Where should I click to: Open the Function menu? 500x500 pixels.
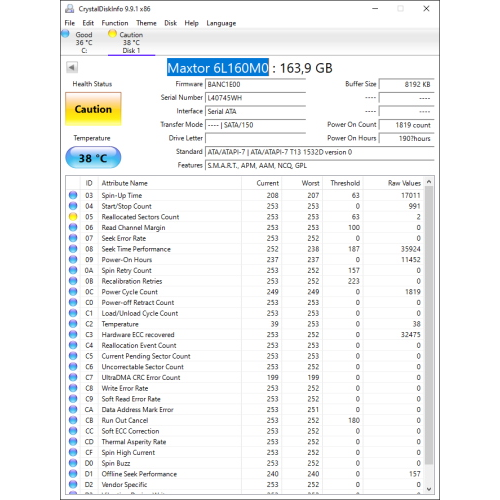point(115,23)
